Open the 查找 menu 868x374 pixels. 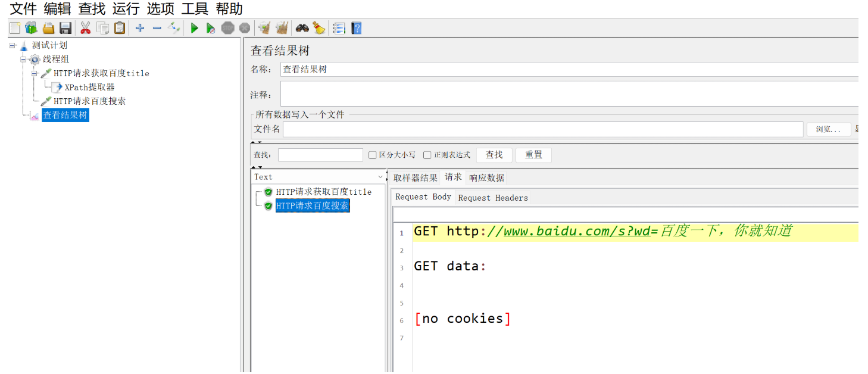coord(92,9)
